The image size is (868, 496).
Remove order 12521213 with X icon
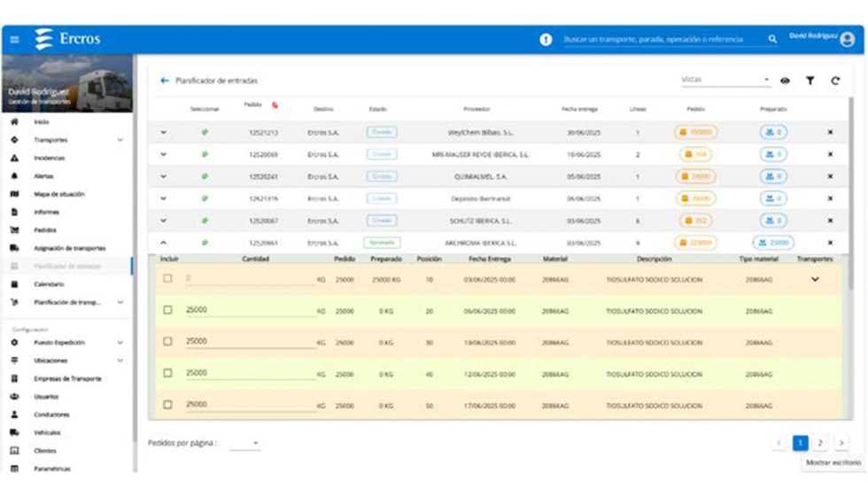[x=830, y=132]
